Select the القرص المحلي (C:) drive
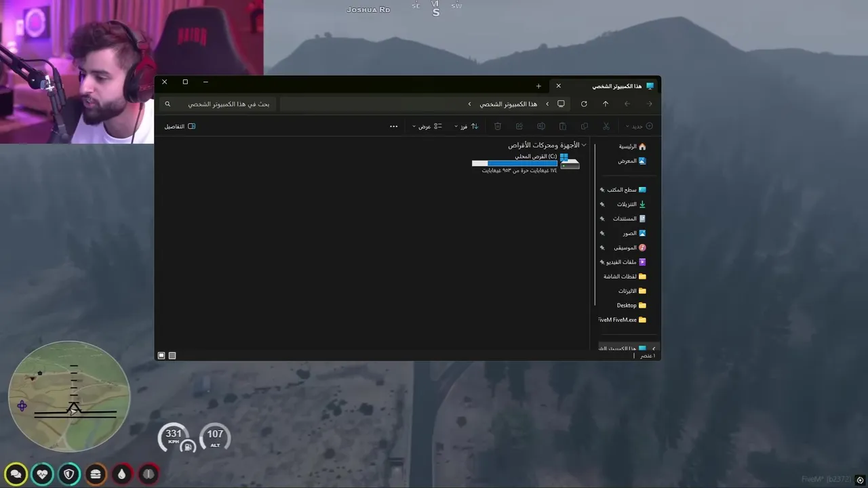 (x=526, y=163)
